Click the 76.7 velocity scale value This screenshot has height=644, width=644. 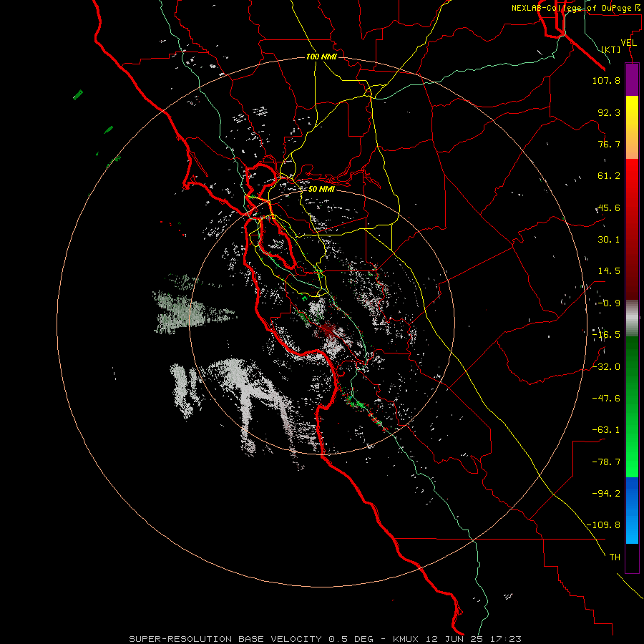[x=609, y=144]
